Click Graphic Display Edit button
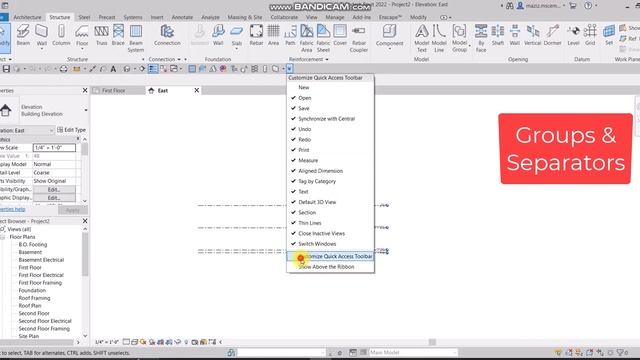The height and width of the screenshot is (360, 640). (54, 198)
